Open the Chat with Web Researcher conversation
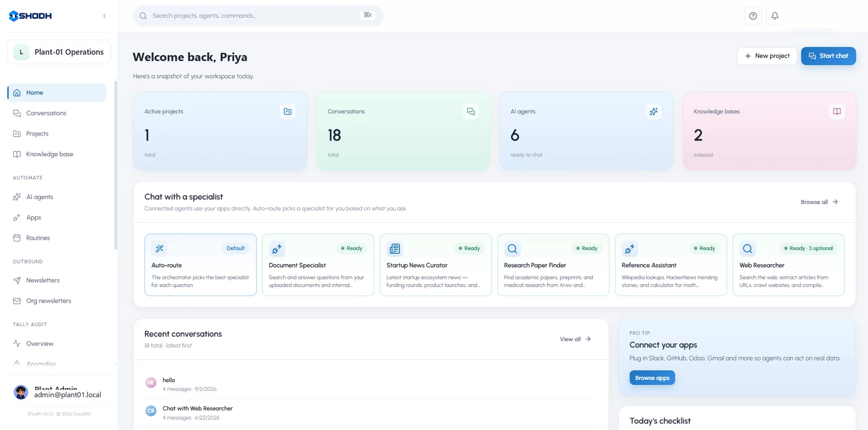This screenshot has width=868, height=430. (371, 413)
